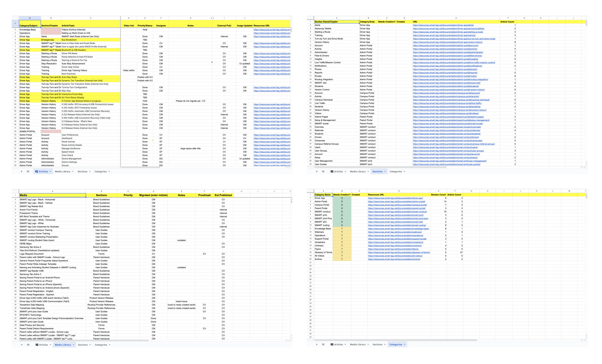Switch to Media Library tab in Articles-sheet panel
The width and height of the screenshot is (602, 364).
click(62, 172)
